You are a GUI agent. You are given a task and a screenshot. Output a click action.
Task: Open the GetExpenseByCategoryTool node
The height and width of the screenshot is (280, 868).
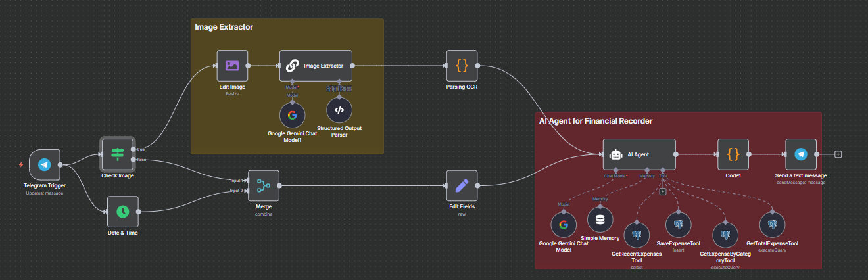point(725,235)
